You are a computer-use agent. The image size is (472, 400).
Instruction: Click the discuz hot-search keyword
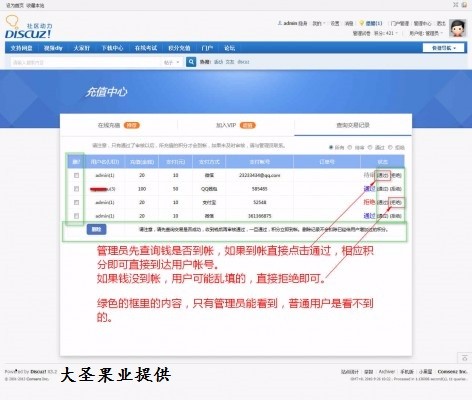coord(243,62)
